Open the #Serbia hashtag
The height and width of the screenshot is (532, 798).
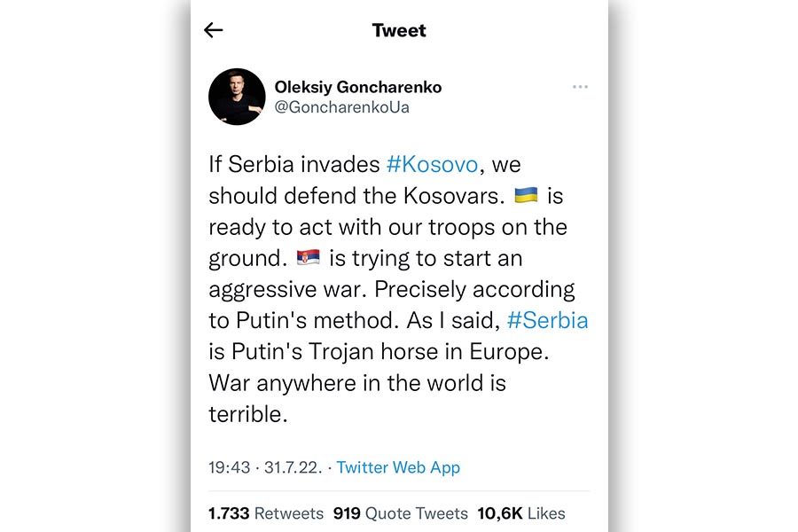547,319
